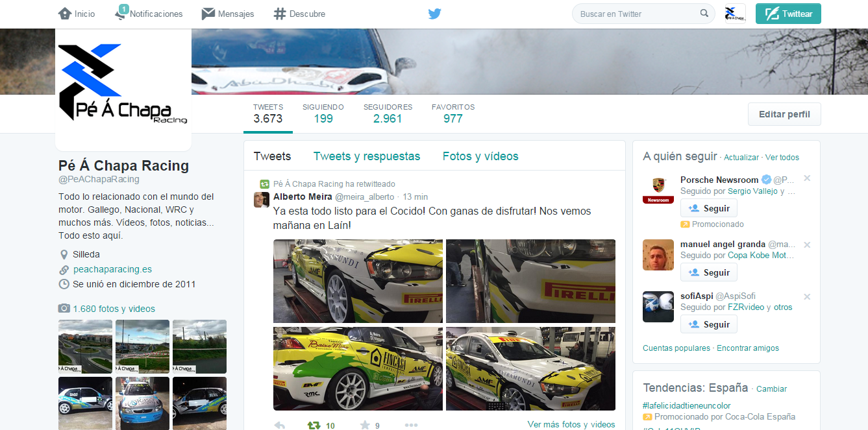Click Encontrar amigos link
Image resolution: width=868 pixels, height=430 pixels.
pyautogui.click(x=748, y=348)
